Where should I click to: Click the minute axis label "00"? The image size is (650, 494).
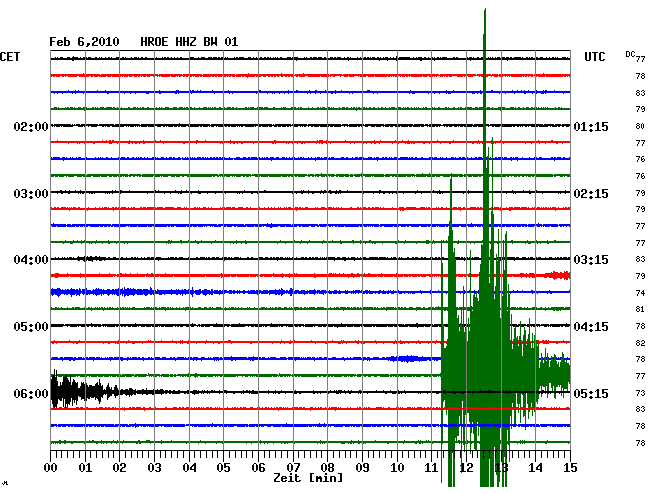(x=51, y=468)
